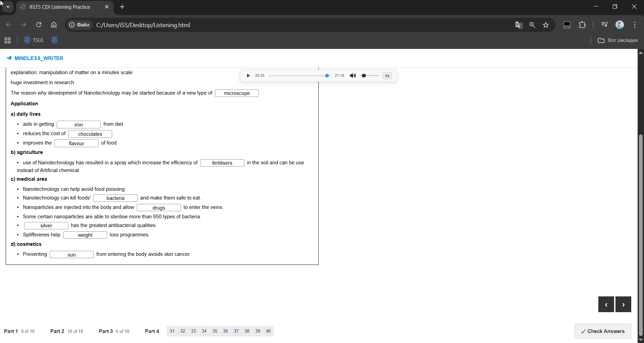Image resolution: width=644 pixels, height=343 pixels.
Task: Jump to question 33
Action: [x=193, y=331]
